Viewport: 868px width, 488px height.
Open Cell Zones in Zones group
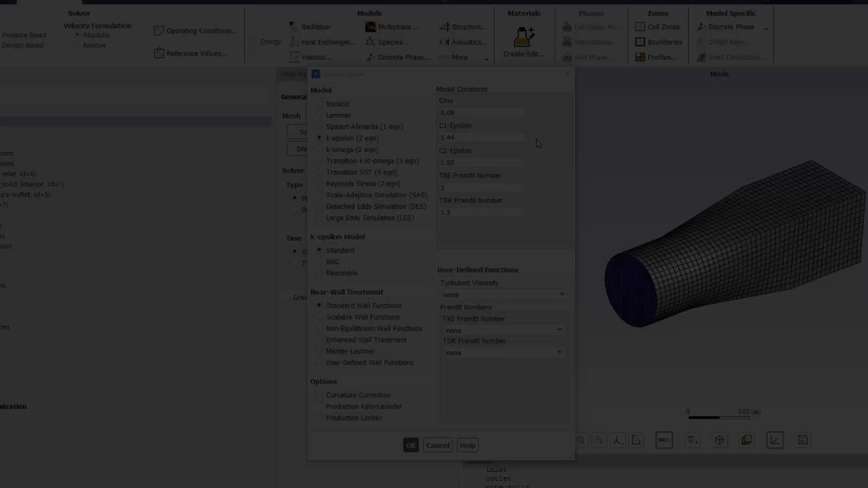coord(658,27)
